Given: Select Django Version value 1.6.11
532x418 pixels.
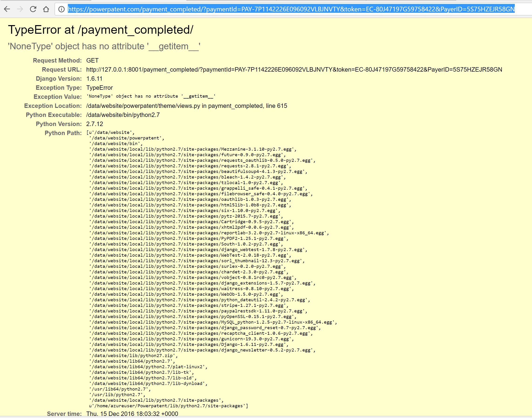Looking at the screenshot, I should tap(94, 79).
